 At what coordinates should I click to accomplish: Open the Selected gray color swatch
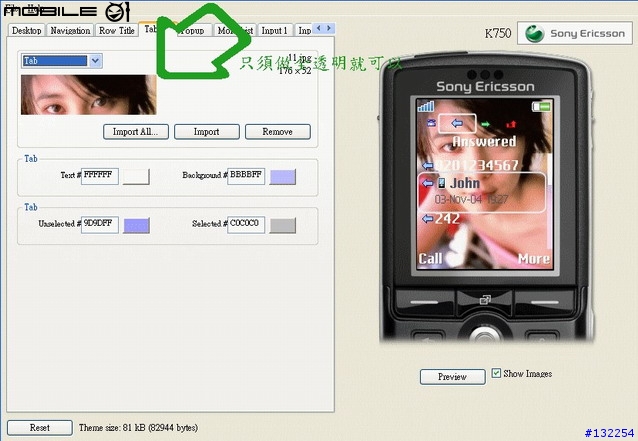pos(282,225)
